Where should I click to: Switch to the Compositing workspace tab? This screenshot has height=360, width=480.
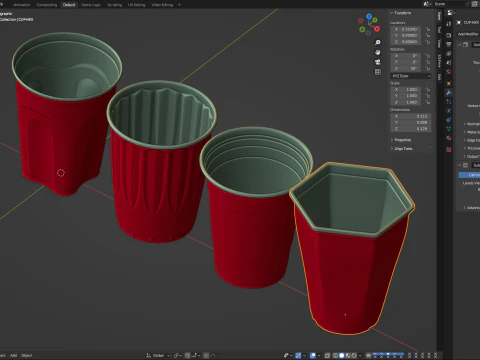click(x=47, y=5)
